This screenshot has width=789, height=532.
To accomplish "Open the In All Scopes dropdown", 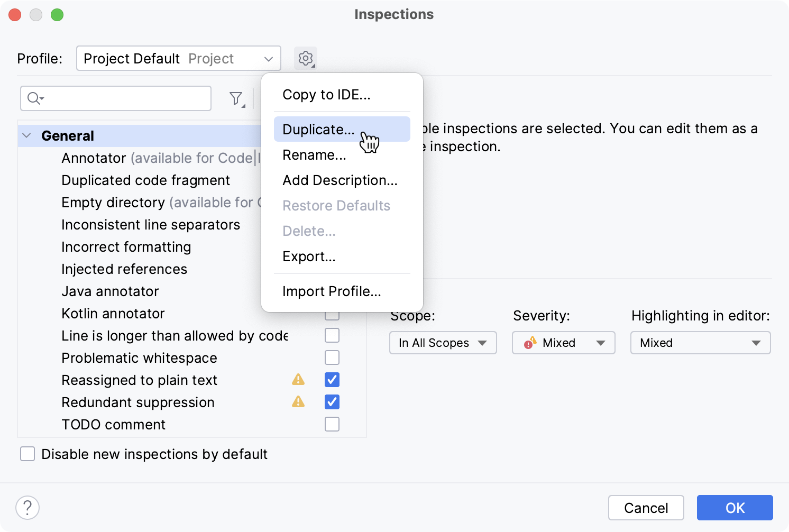I will pyautogui.click(x=443, y=343).
